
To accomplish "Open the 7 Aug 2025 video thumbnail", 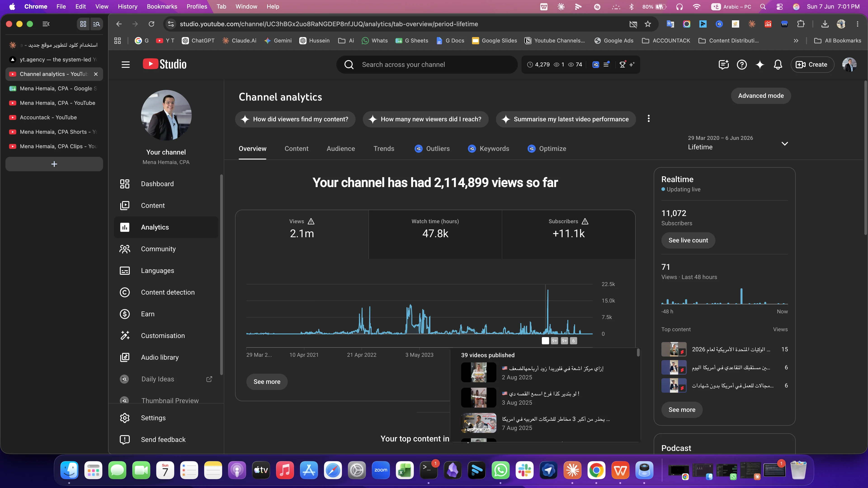I will click(479, 423).
